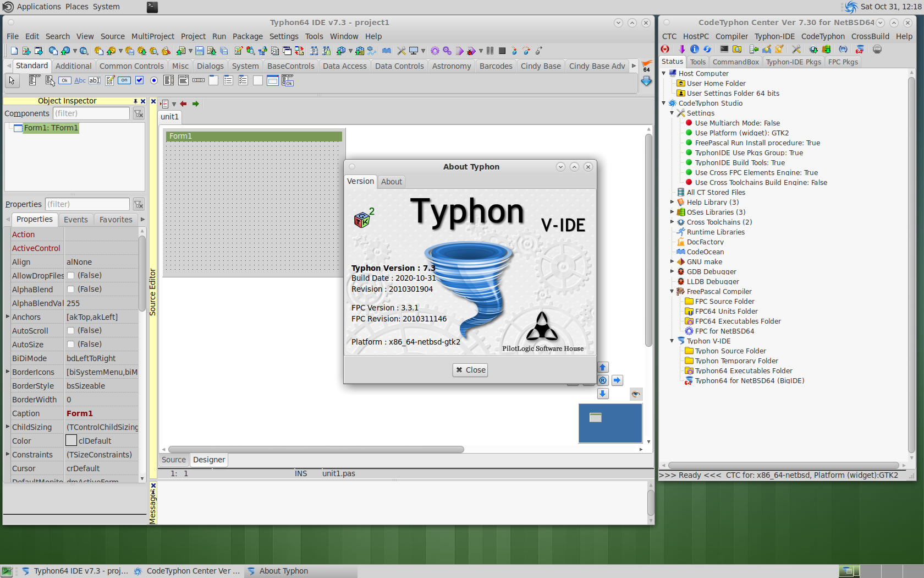Collapse the Typhon V-IDE node
This screenshot has width=924, height=578.
point(672,341)
